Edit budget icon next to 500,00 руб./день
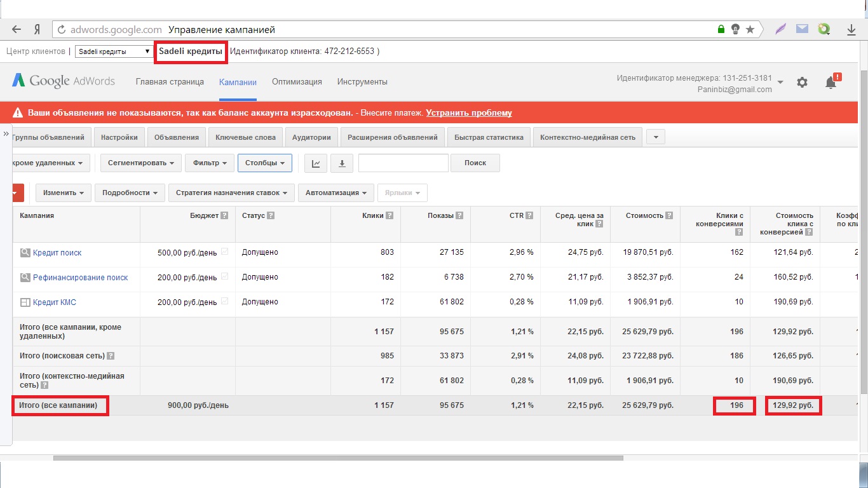The image size is (868, 488). click(224, 252)
